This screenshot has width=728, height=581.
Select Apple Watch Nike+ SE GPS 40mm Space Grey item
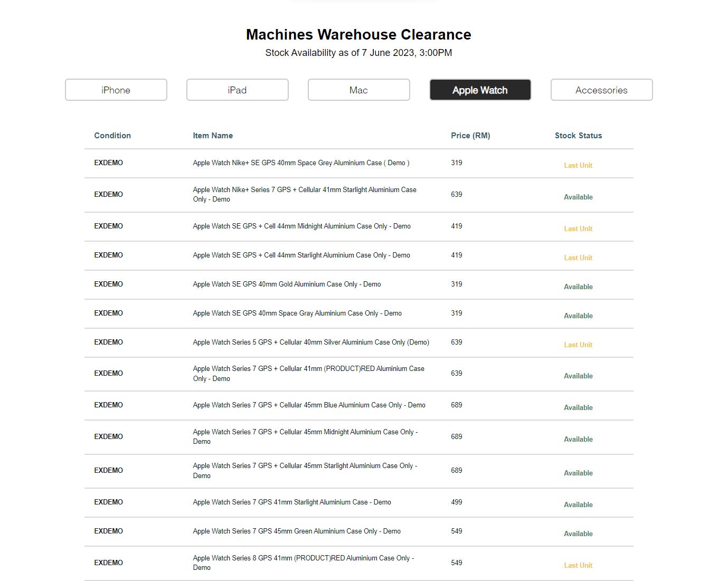301,163
